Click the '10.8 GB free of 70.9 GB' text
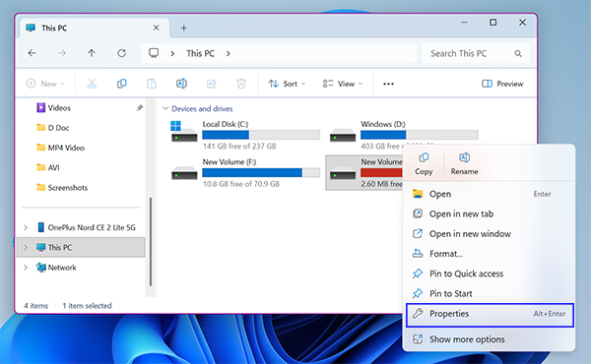The height and width of the screenshot is (364, 591). (x=241, y=184)
